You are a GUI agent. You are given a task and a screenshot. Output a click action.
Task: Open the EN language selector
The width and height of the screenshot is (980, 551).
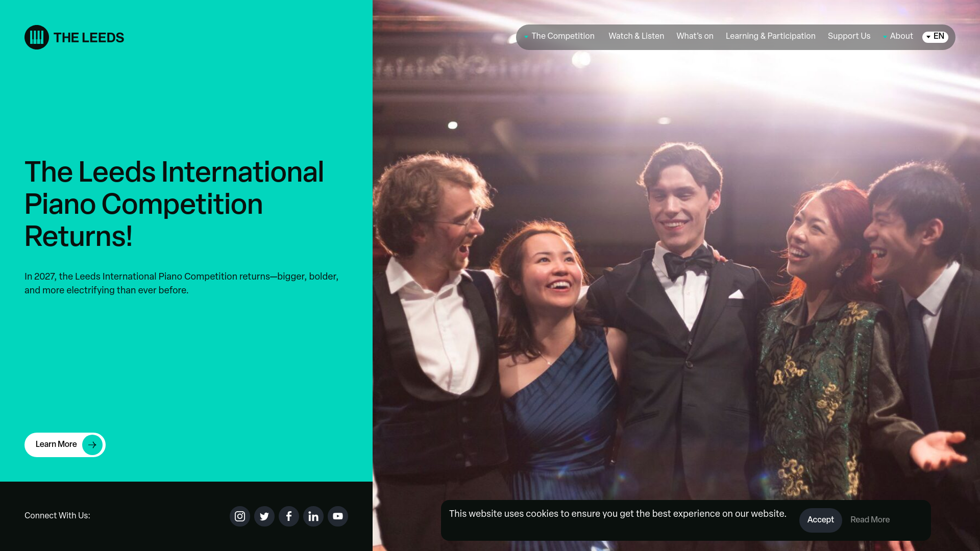coord(935,37)
